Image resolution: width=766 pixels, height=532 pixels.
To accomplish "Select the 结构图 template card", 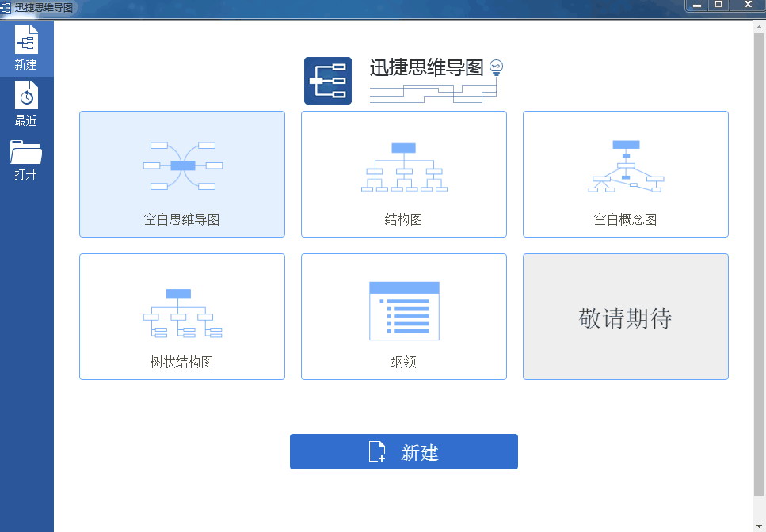I will 404,174.
